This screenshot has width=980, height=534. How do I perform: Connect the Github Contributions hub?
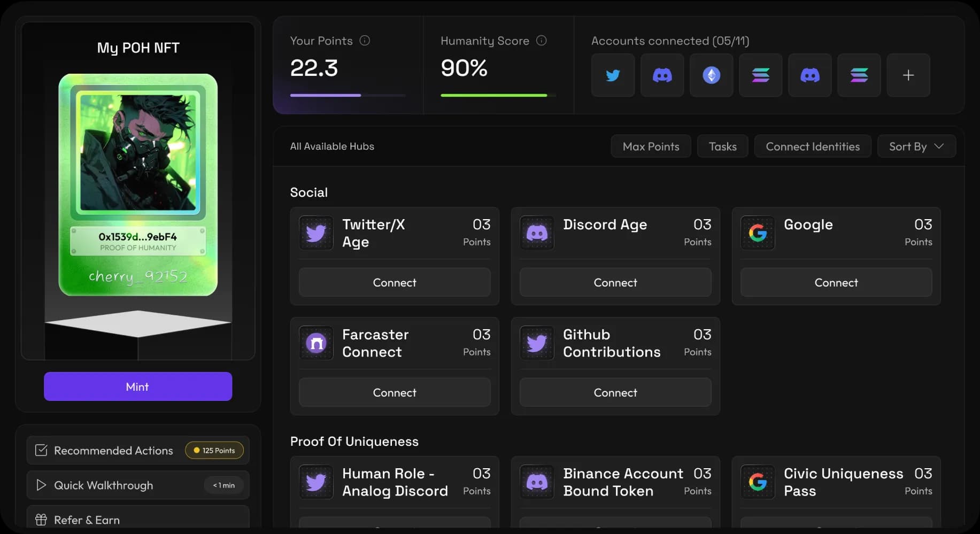615,392
